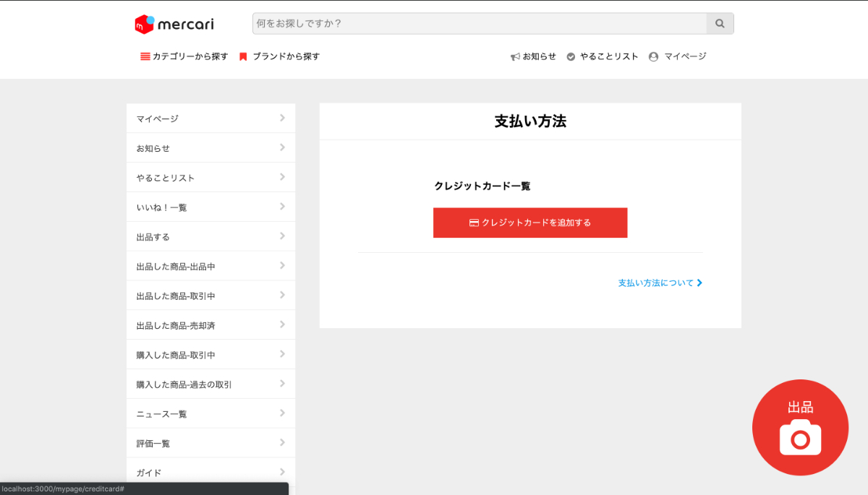868x495 pixels.
Task: Open the 支払い方法について link
Action: tap(660, 283)
